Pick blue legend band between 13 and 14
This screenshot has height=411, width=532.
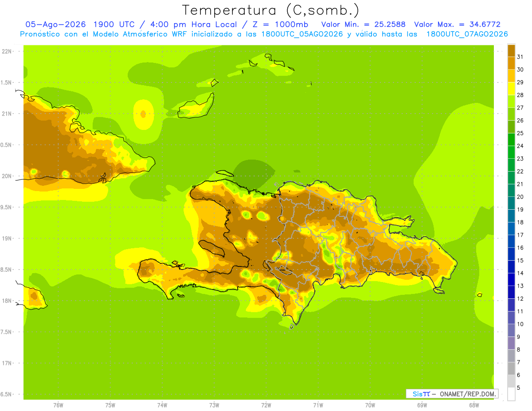click(x=511, y=279)
